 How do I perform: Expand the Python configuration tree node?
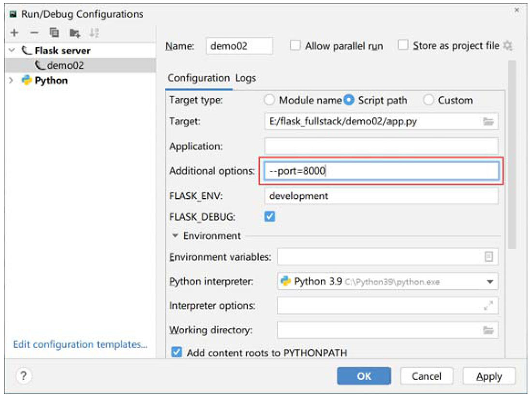pyautogui.click(x=12, y=80)
